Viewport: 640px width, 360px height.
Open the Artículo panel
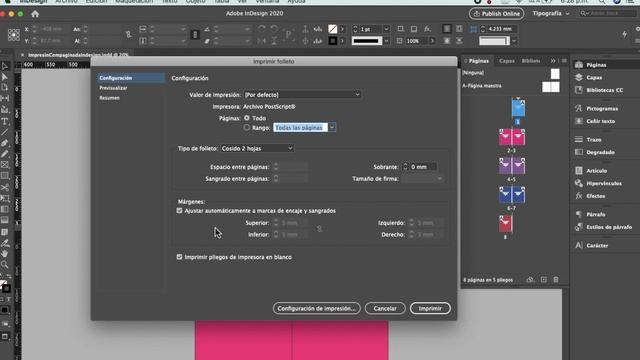pyautogui.click(x=591, y=171)
